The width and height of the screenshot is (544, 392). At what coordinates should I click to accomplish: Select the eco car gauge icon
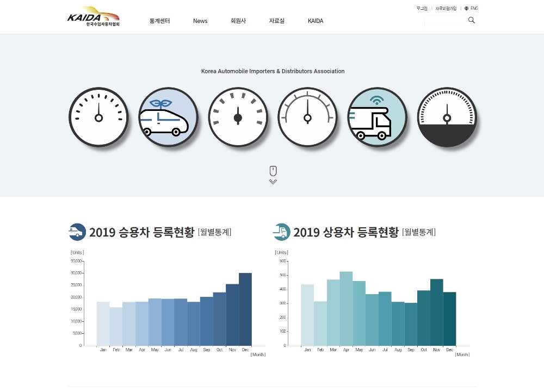168,117
